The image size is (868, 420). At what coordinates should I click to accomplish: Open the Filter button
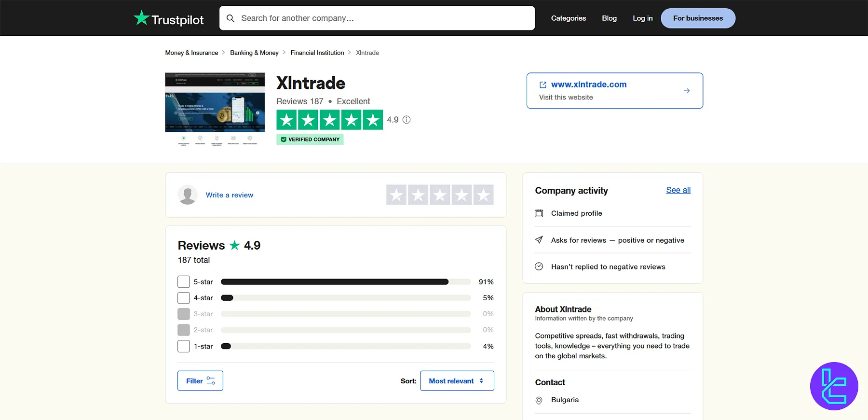point(200,381)
